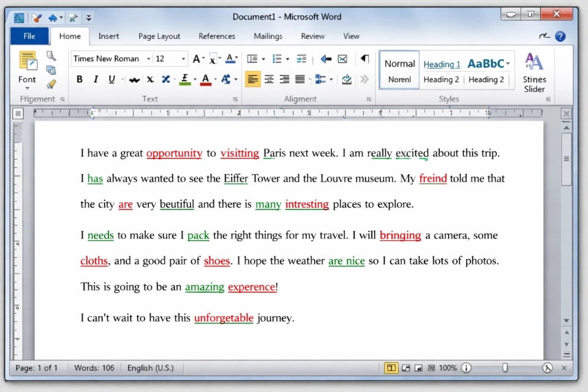Expand the font color dropdown arrow
The height and width of the screenshot is (392, 588).
coord(215,80)
